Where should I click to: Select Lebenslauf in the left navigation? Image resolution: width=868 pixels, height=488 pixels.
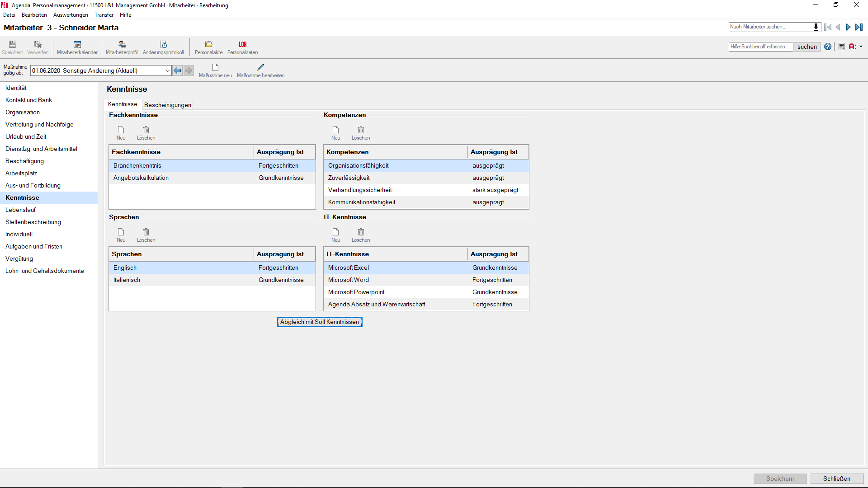20,210
